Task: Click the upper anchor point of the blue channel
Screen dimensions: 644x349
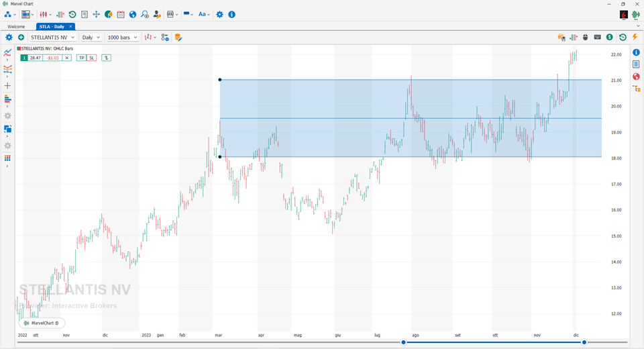Action: coord(220,80)
